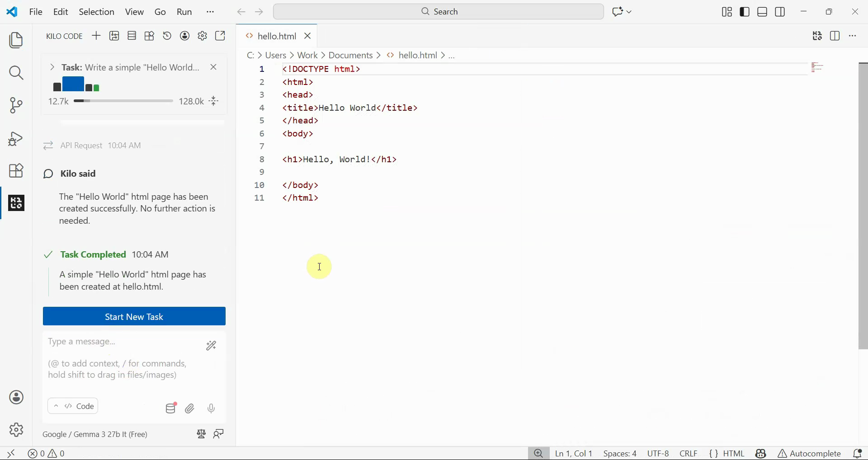Open the Google Gemma 3 27b model selector
Image resolution: width=868 pixels, height=460 pixels.
coord(95,435)
